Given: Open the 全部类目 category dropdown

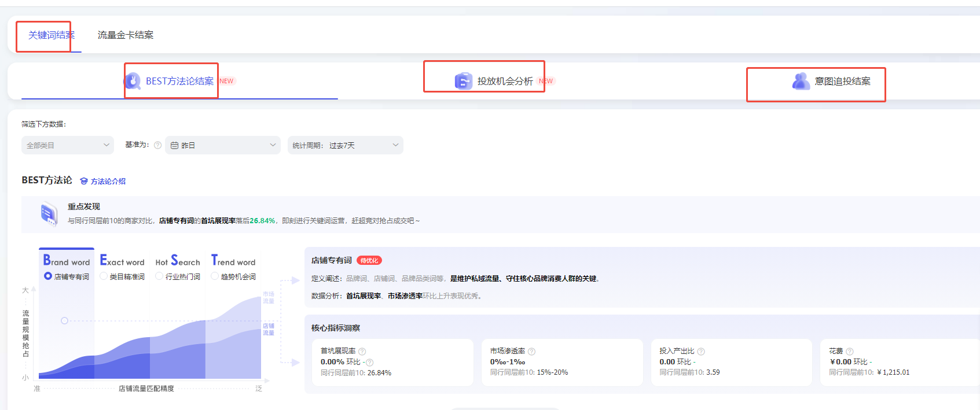Looking at the screenshot, I should point(68,145).
